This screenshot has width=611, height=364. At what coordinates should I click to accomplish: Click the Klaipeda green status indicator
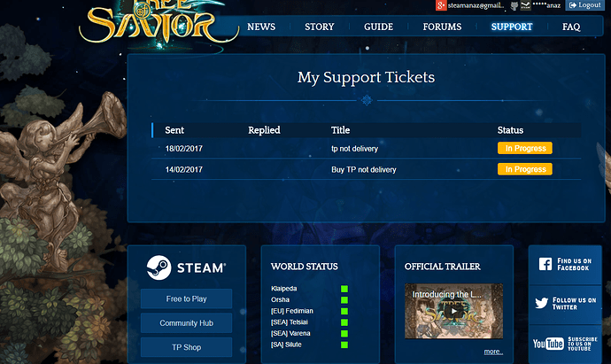(x=344, y=289)
